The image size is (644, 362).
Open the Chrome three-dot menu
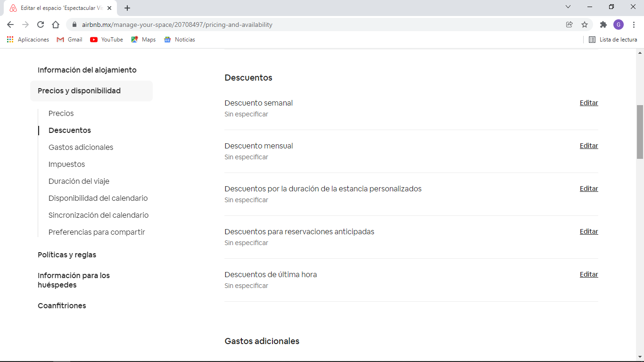(634, 25)
